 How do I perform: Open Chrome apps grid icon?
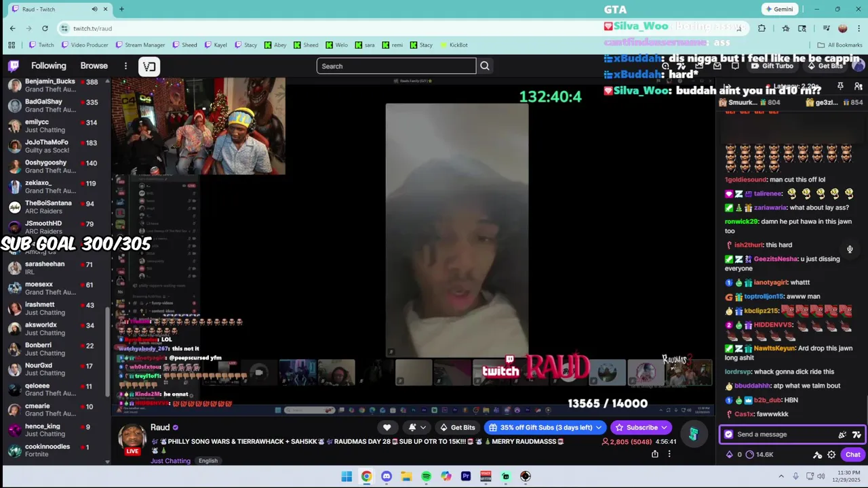[12, 45]
